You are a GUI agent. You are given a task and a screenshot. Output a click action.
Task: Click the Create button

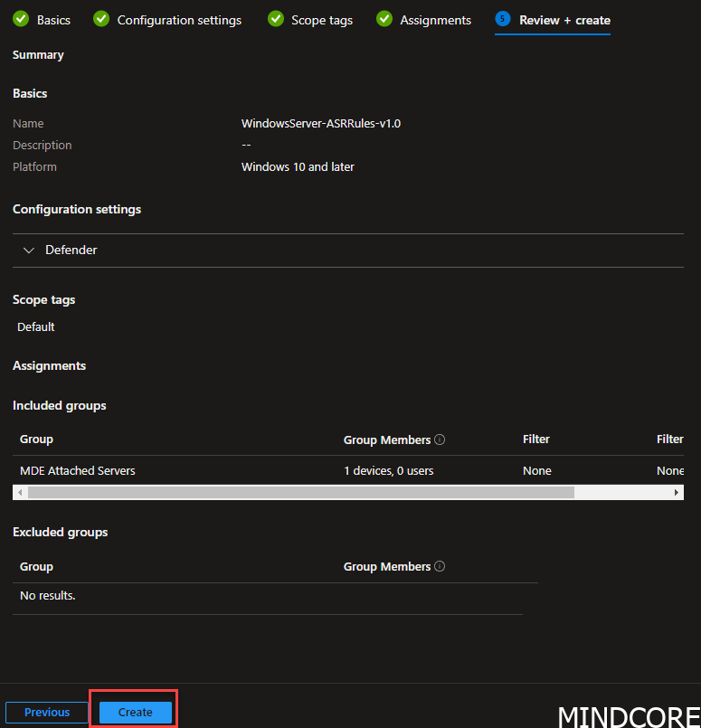[x=135, y=712]
